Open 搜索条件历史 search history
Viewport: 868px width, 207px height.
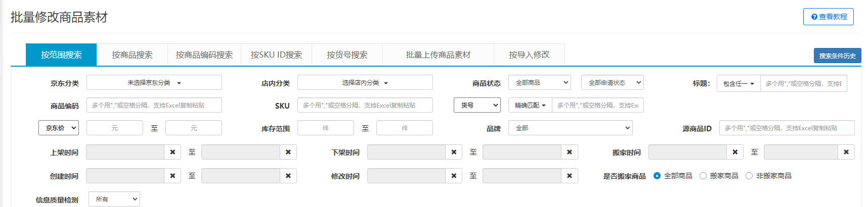point(837,56)
